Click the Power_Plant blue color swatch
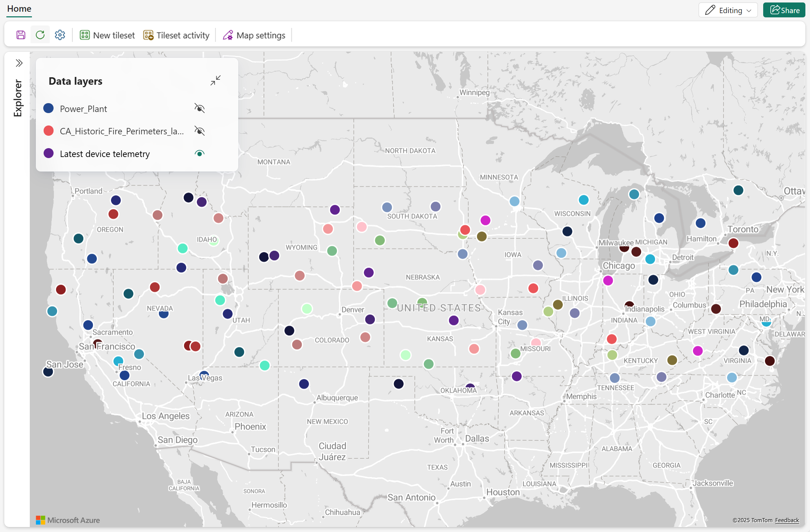 [x=49, y=108]
